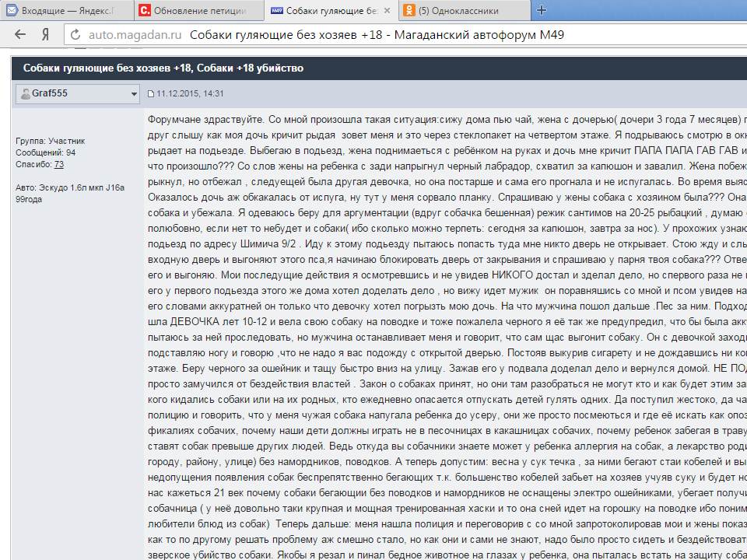Image resolution: width=747 pixels, height=560 pixels.
Task: Click the 'Спасибо' count link 73
Action: [59, 164]
